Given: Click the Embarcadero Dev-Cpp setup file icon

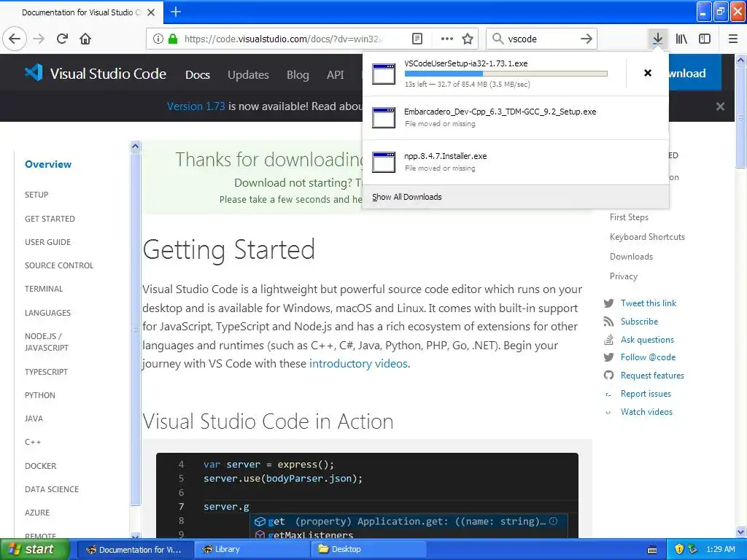Looking at the screenshot, I should pos(384,117).
